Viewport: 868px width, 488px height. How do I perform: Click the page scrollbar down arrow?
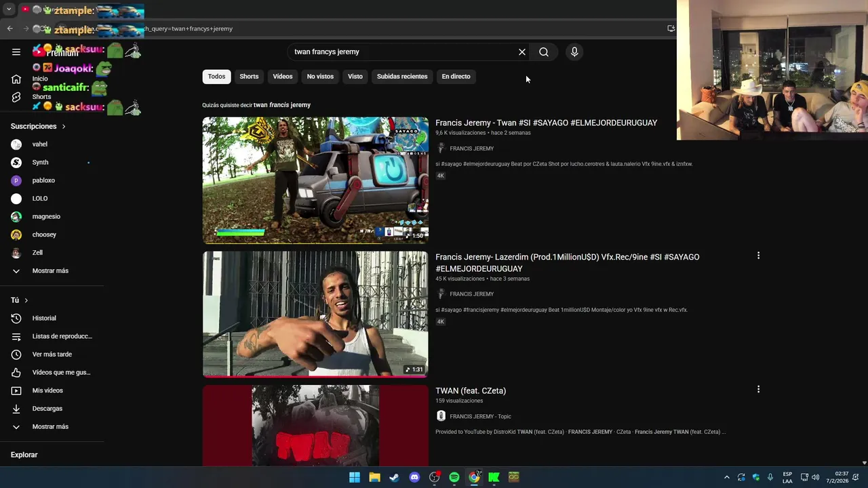tap(864, 463)
